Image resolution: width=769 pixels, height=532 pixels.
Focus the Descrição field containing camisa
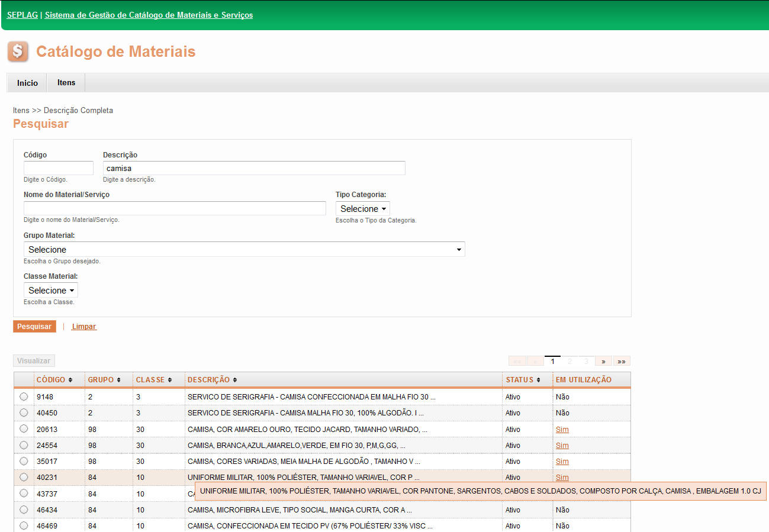pyautogui.click(x=254, y=168)
